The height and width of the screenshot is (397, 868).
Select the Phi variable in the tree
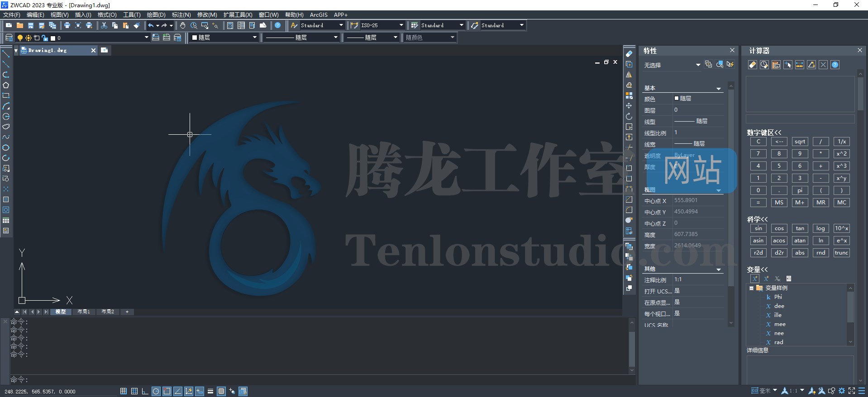click(x=777, y=297)
